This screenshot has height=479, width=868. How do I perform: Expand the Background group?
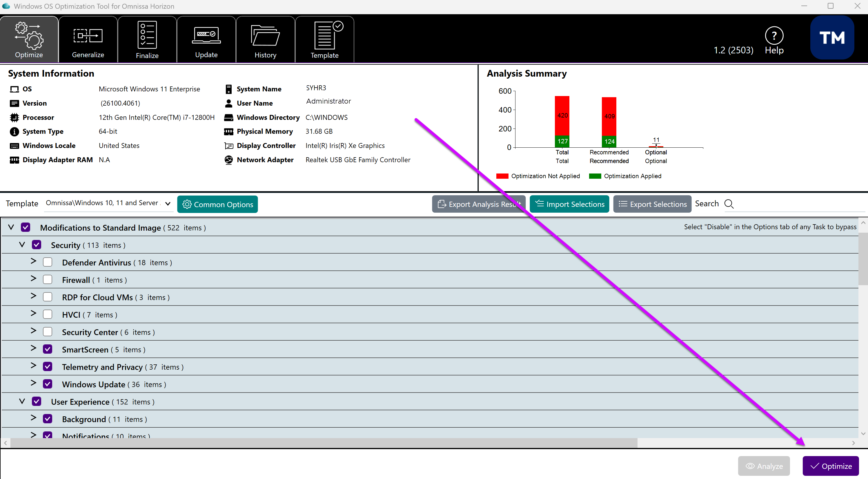pos(33,418)
